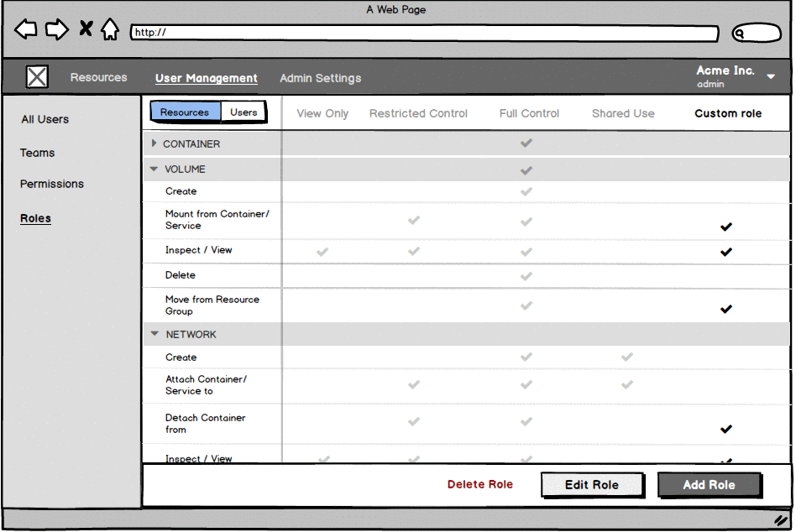Image resolution: width=796 pixels, height=532 pixels.
Task: Select the Restricted Control role column
Action: [x=418, y=113]
